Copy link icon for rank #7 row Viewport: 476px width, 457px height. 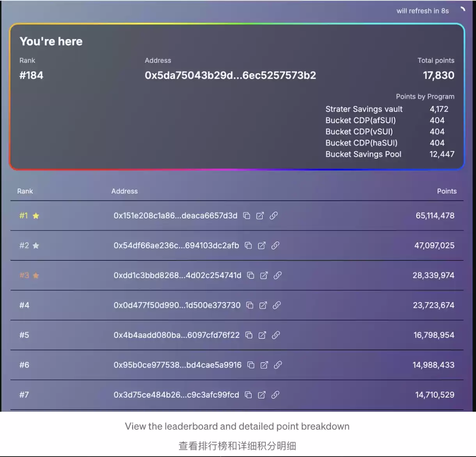point(275,395)
